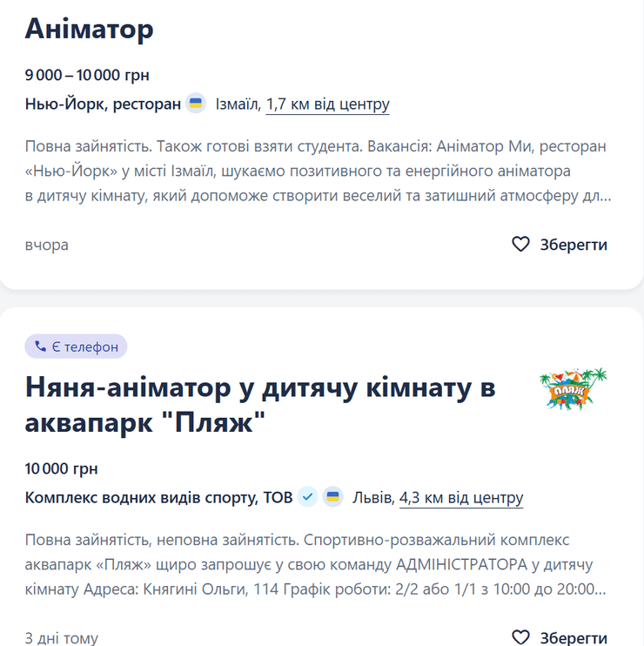Click the city name Ізмаїл
Image resolution: width=644 pixels, height=646 pixels.
coord(238,104)
